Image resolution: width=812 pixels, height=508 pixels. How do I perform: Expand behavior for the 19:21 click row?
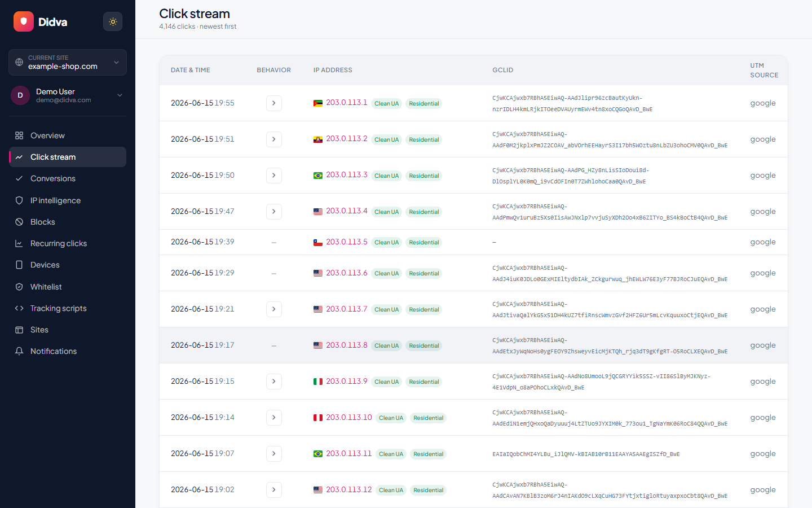[x=274, y=309]
